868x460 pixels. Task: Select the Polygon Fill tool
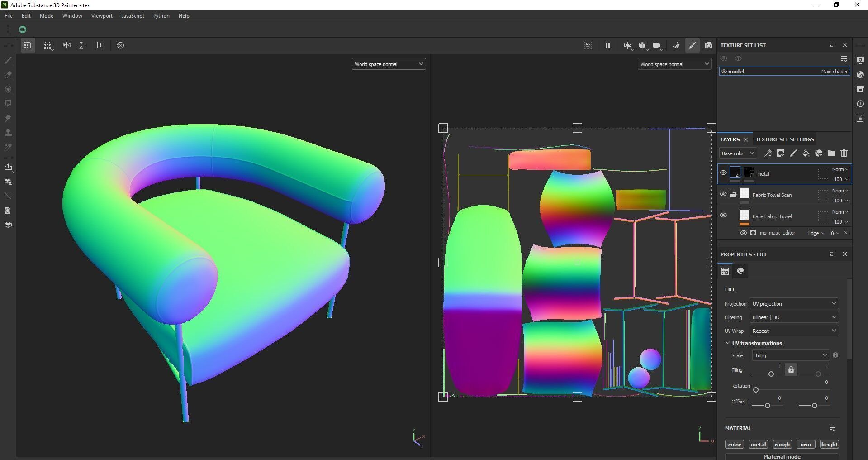8,104
